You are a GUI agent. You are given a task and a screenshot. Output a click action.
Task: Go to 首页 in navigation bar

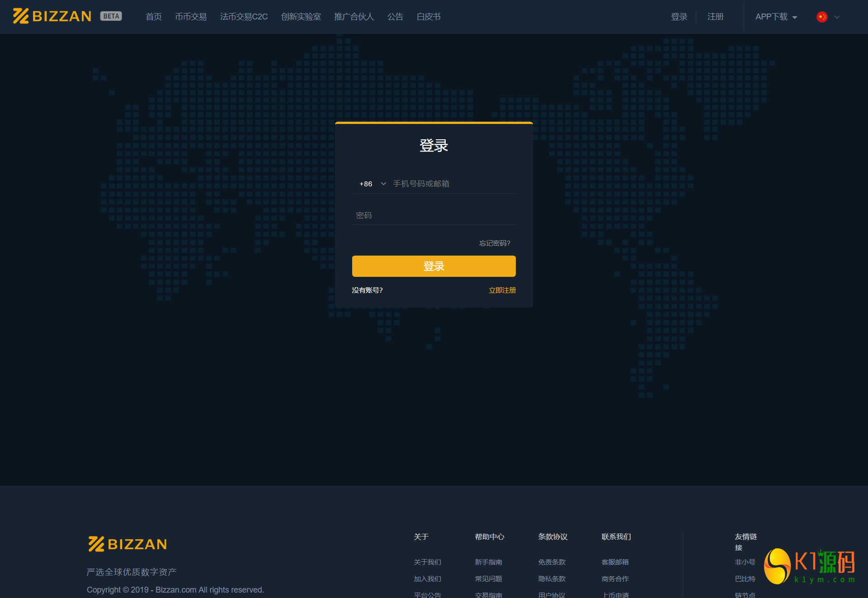click(x=154, y=17)
